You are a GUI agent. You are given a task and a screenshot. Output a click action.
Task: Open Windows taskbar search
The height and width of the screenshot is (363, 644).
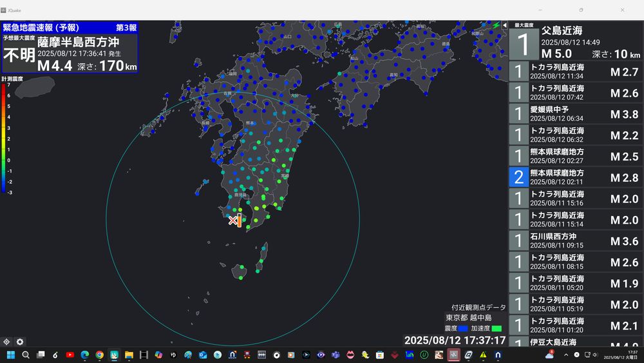coord(26,355)
